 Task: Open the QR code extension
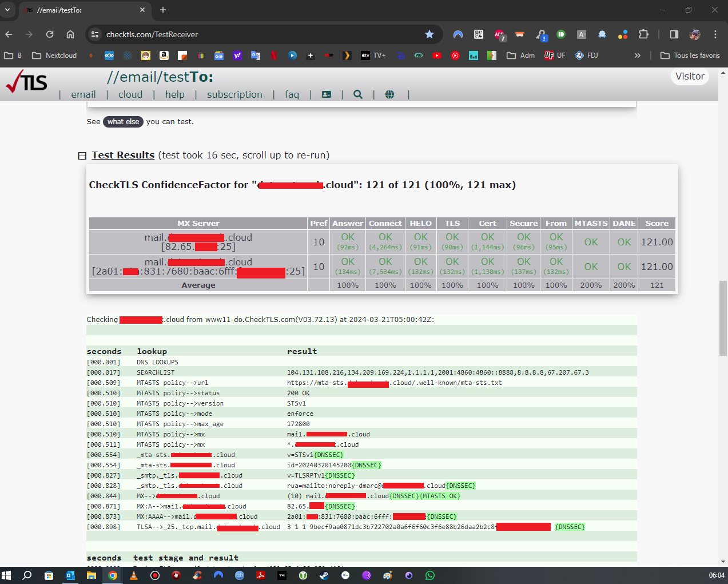coord(479,34)
